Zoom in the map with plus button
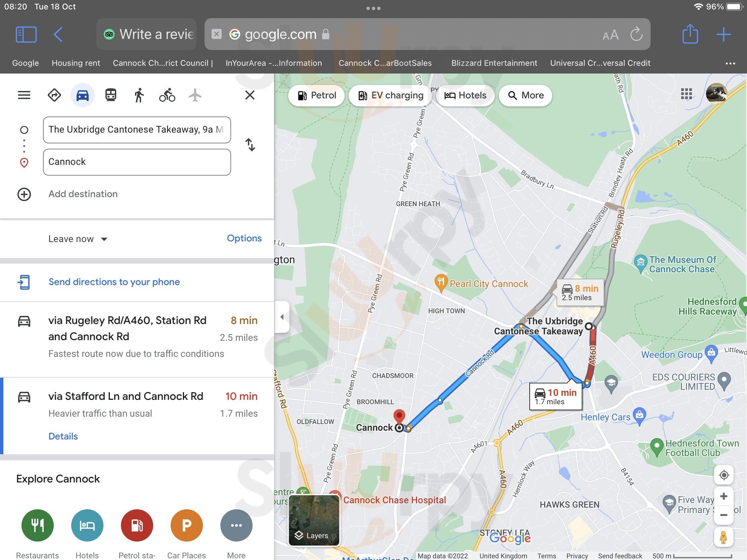Image resolution: width=747 pixels, height=560 pixels. (723, 496)
